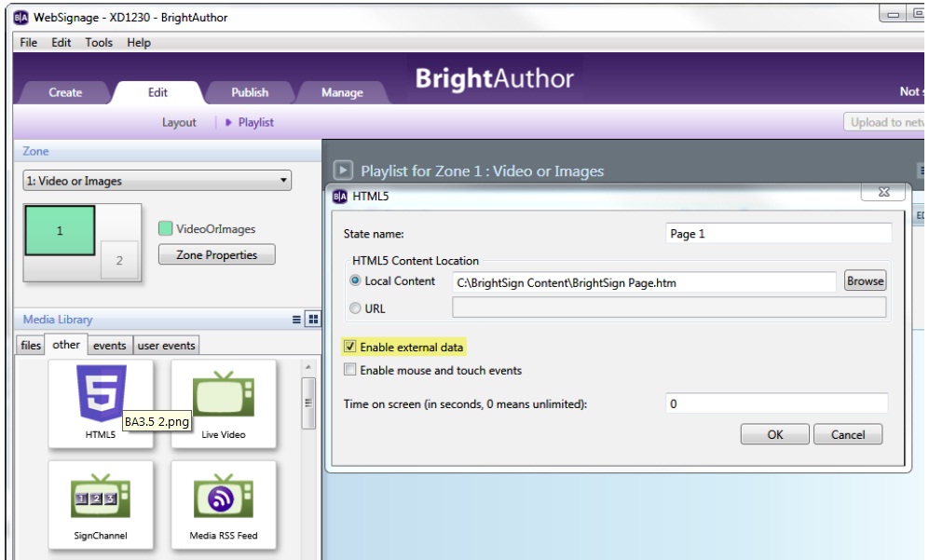Image resolution: width=929 pixels, height=560 pixels.
Task: Click the HTML5 icon in Media Library
Action: point(101,393)
